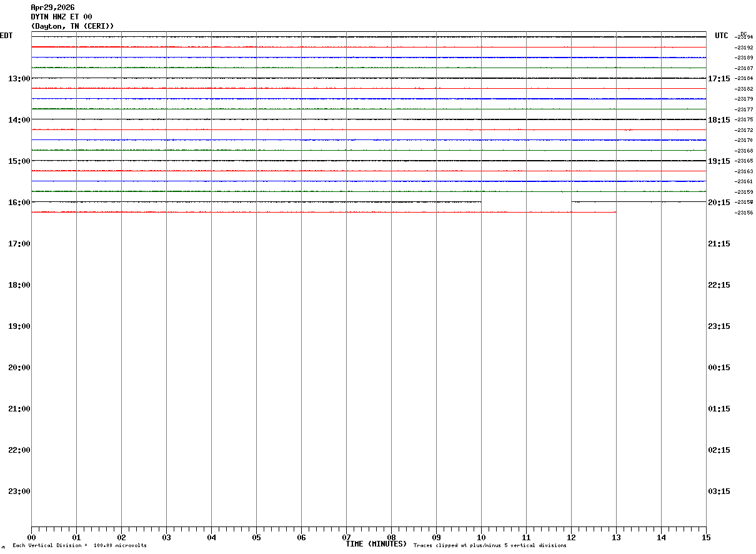Click the '20:15' UTC time label
Image resolution: width=756 pixels, height=554 pixels.
pyautogui.click(x=719, y=202)
